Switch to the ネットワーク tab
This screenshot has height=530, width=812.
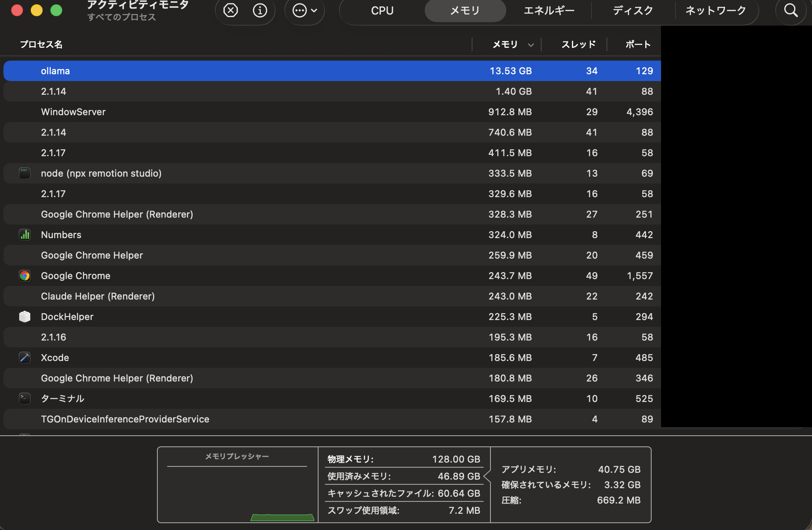coord(716,10)
